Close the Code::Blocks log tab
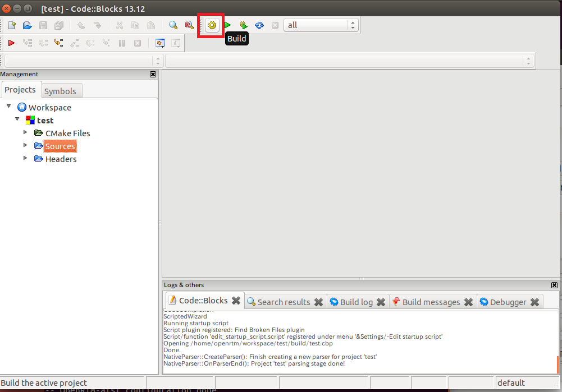The width and height of the screenshot is (562, 392). click(236, 301)
